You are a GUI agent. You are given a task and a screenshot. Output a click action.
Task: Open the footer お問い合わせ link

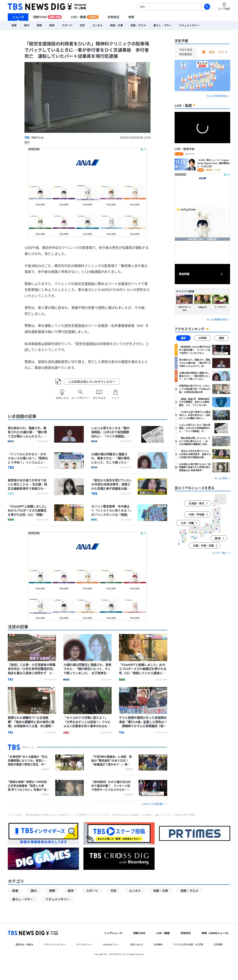click(x=136, y=944)
